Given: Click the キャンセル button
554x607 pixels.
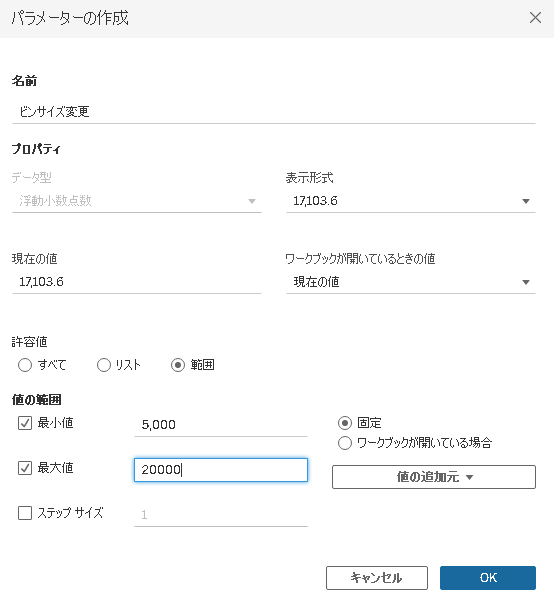Looking at the screenshot, I should point(377,578).
